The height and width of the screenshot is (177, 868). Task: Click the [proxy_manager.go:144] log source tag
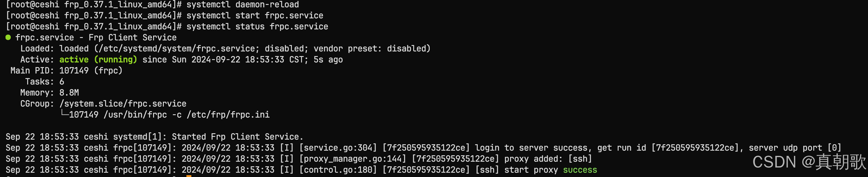tap(353, 159)
